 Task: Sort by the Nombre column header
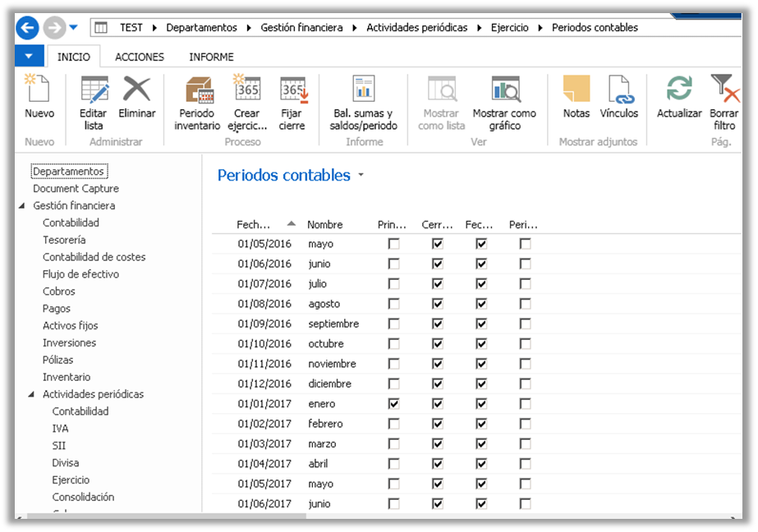click(325, 224)
